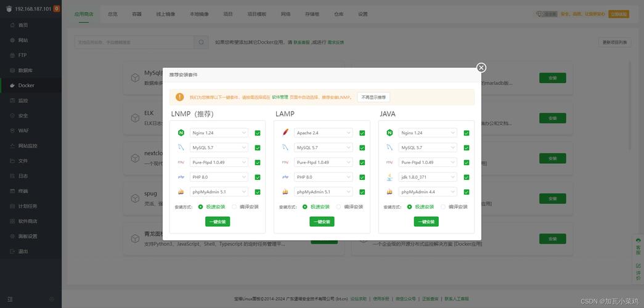Uncheck phpMyAdmin 4.4 in the JAVA suite

[x=466, y=192]
